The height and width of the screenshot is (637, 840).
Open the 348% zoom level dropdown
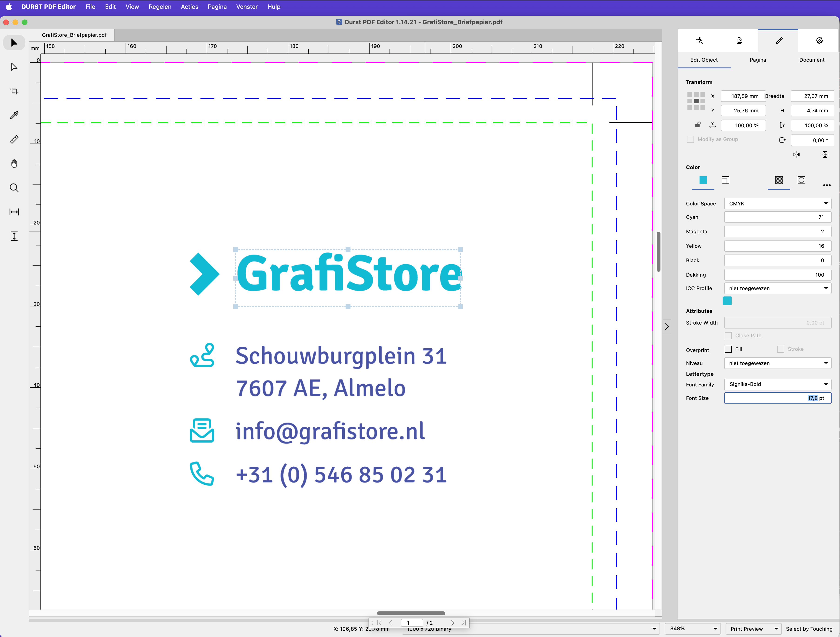tap(692, 629)
